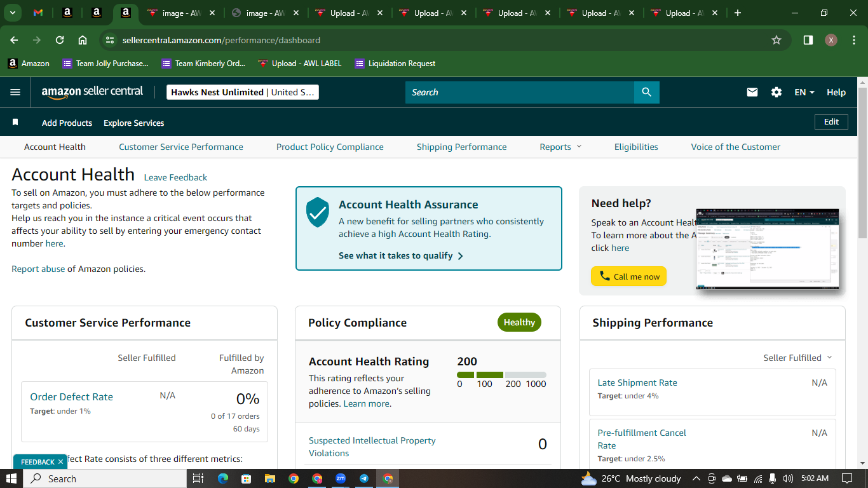This screenshot has width=868, height=488.
Task: Open the Seller Central settings gear
Action: pyautogui.click(x=776, y=92)
